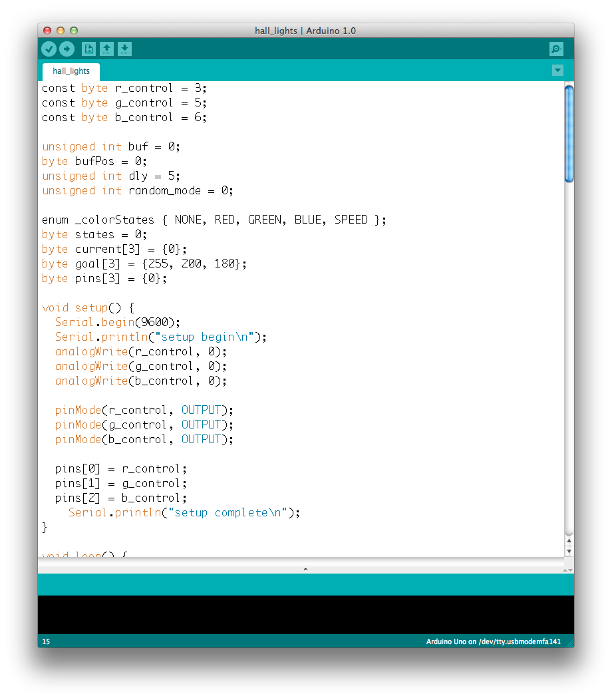Screen dimensions: 612x700
Task: Click the 'enum _colorStates' line
Action: 214,220
